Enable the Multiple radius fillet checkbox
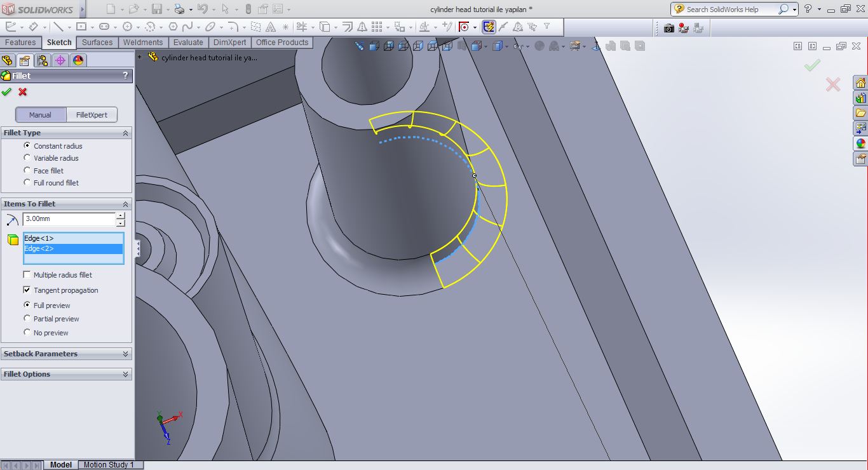The height and width of the screenshot is (470, 868). 27,275
